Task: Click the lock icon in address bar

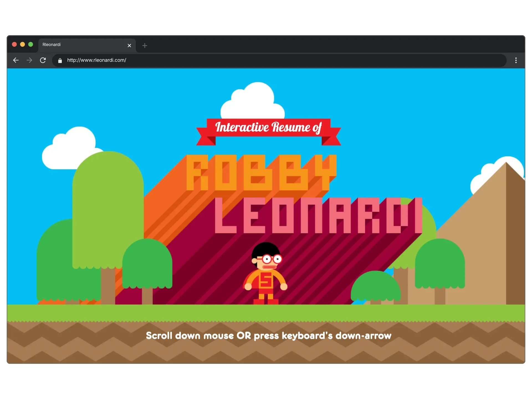Action: (x=60, y=60)
